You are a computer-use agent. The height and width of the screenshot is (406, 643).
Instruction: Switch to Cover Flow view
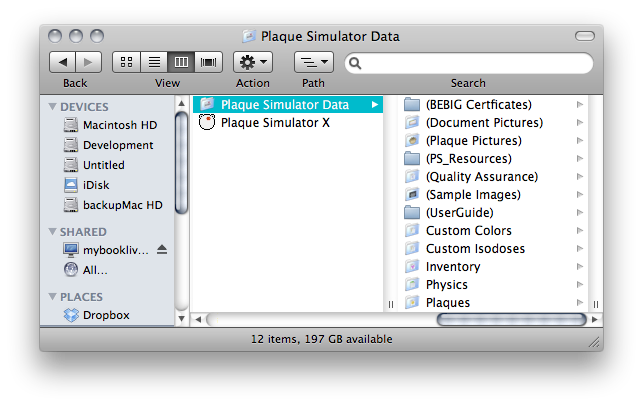208,62
